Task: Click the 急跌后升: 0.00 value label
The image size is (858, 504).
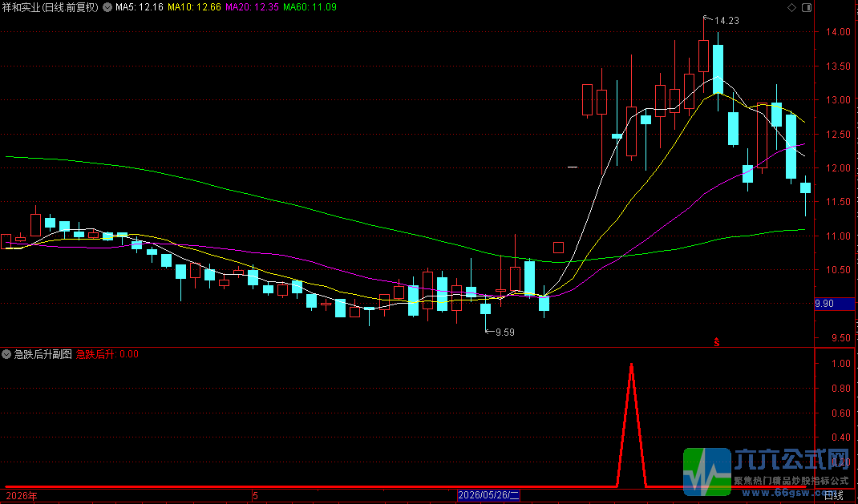Action: pyautogui.click(x=107, y=354)
